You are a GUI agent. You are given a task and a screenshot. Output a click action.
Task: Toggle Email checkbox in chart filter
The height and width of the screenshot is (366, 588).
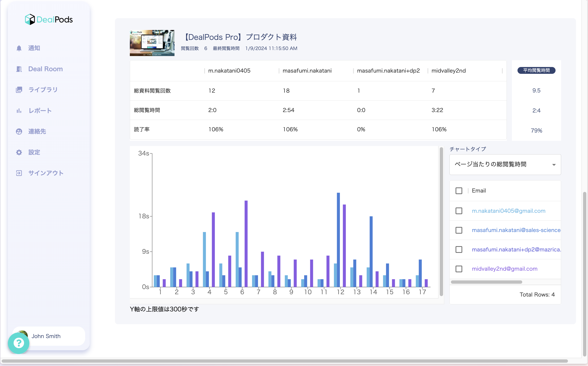click(x=459, y=191)
